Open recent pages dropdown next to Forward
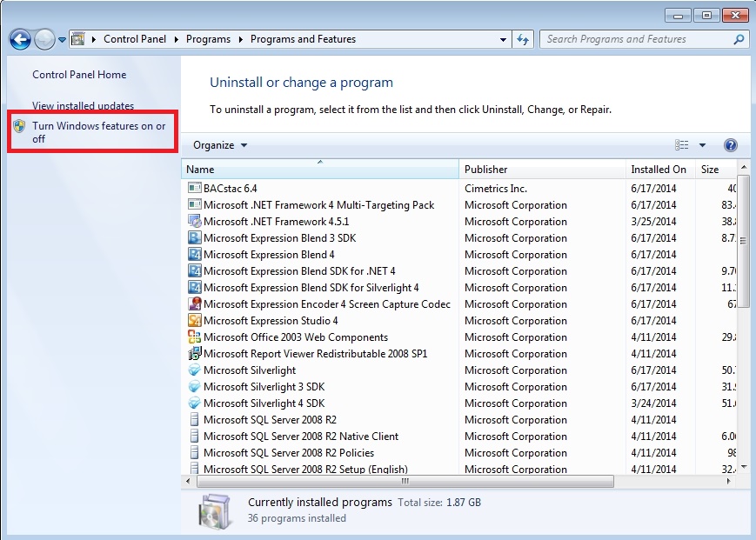The width and height of the screenshot is (756, 540). pos(63,39)
